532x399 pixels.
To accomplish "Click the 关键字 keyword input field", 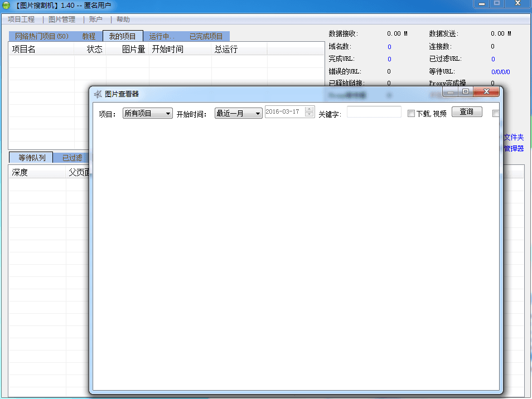I will click(374, 113).
